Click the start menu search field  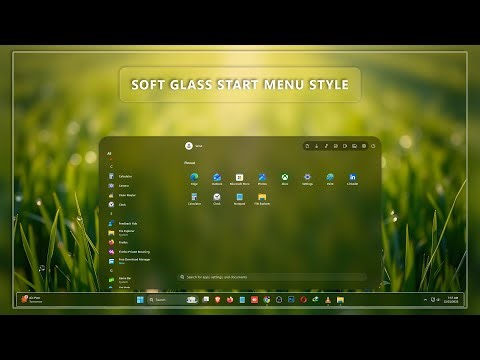coord(273,277)
